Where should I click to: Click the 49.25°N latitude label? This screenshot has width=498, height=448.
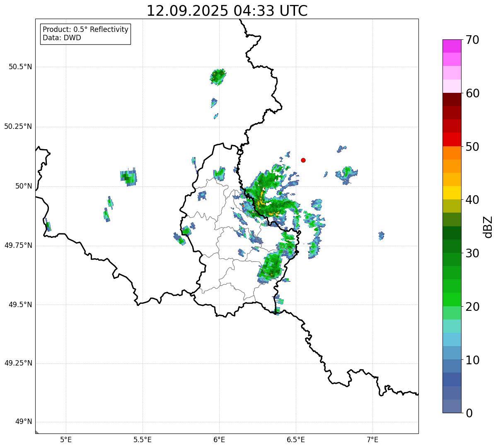click(x=18, y=363)
